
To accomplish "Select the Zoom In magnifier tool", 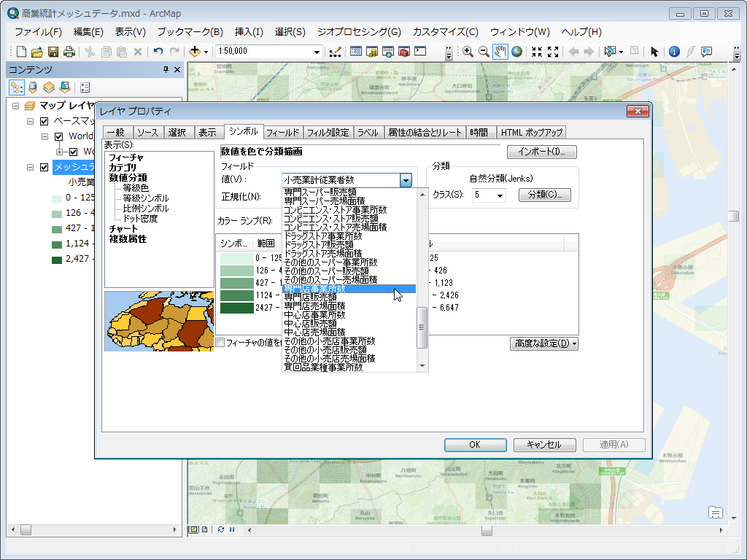I will [x=468, y=52].
